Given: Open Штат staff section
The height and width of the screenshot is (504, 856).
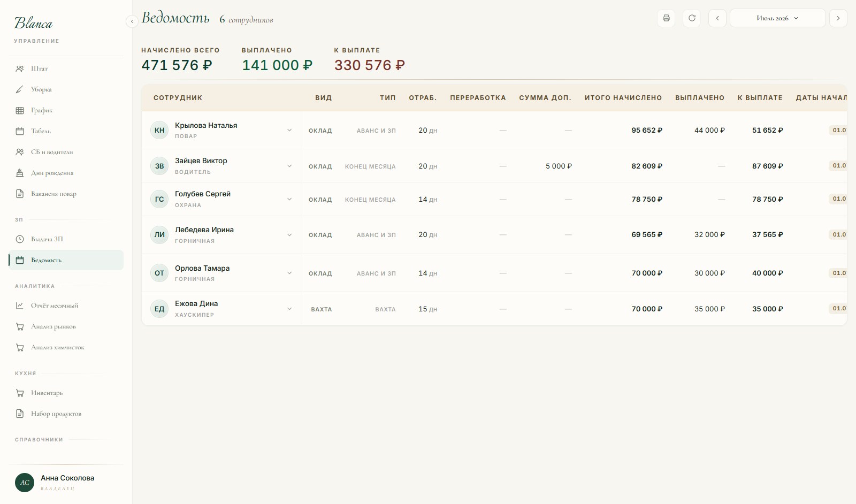Looking at the screenshot, I should pos(66,68).
